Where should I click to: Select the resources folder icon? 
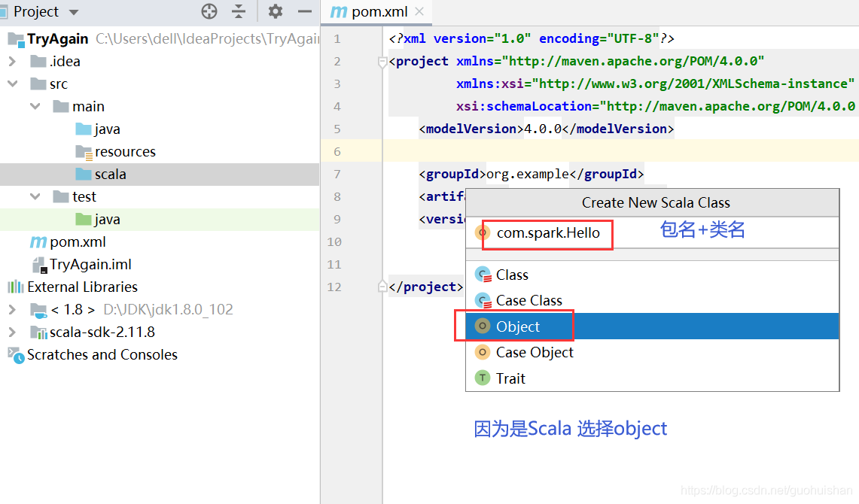tap(84, 152)
